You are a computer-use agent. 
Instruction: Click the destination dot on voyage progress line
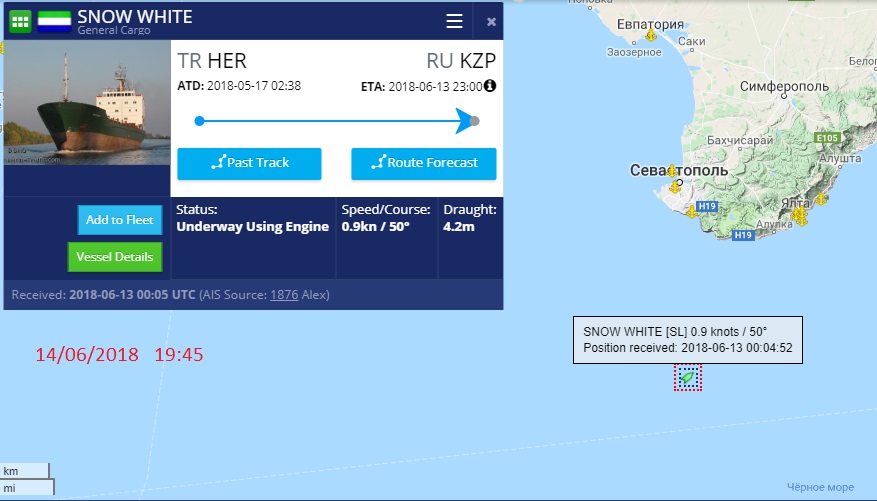point(475,121)
